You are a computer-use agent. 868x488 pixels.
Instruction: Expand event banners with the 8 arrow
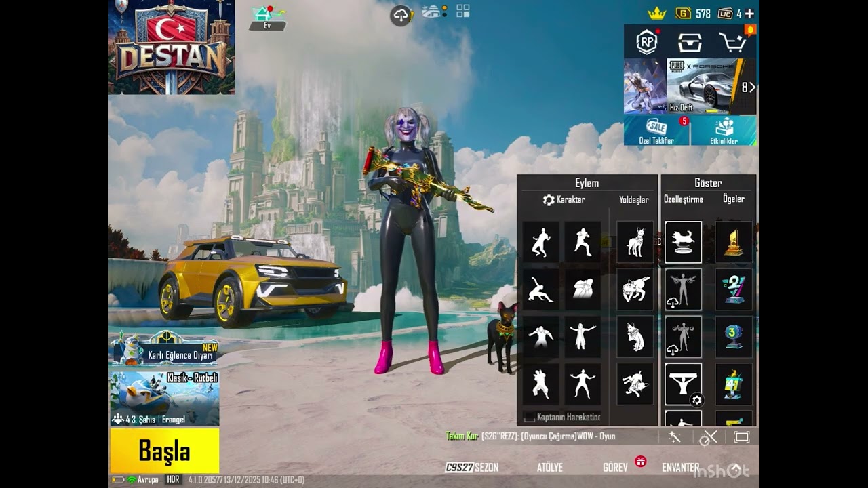748,87
